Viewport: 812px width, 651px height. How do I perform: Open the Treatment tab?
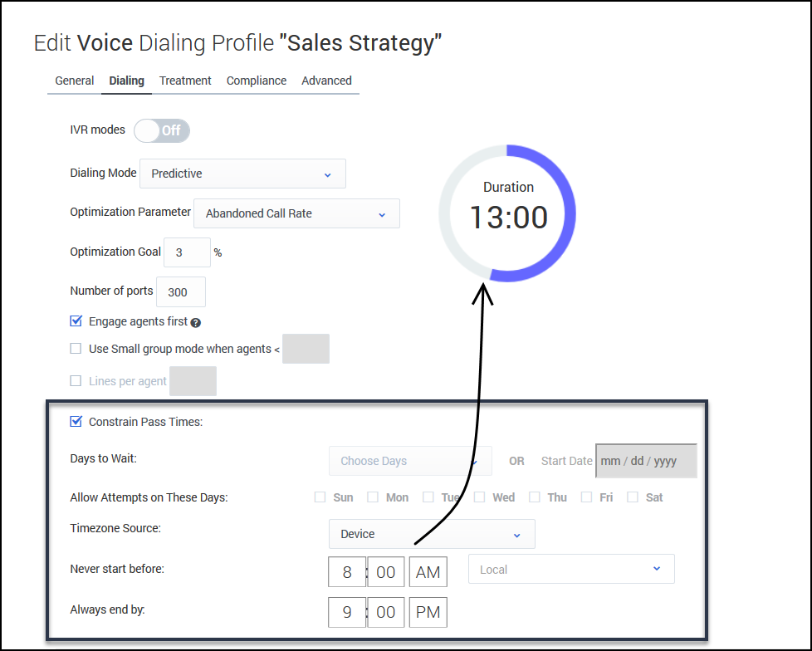coord(185,81)
